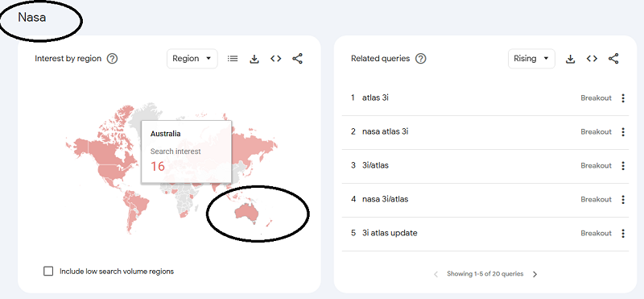Share the Related queries card

click(613, 59)
